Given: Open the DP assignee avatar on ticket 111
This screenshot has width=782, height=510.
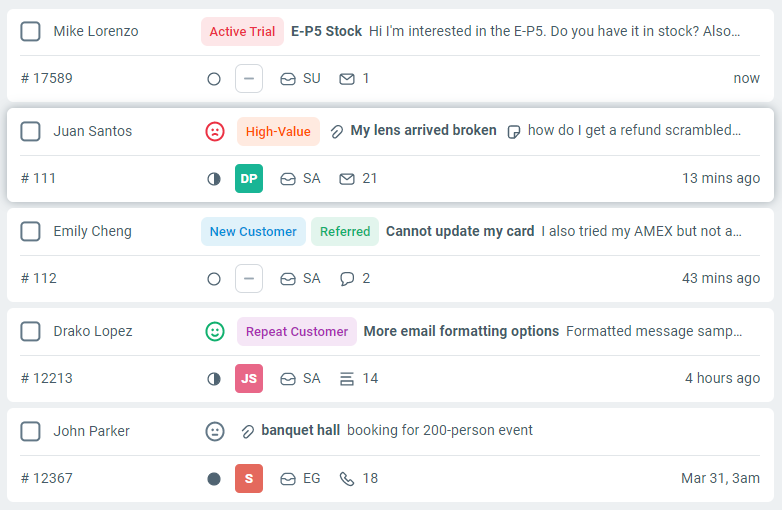Looking at the screenshot, I should click(249, 179).
